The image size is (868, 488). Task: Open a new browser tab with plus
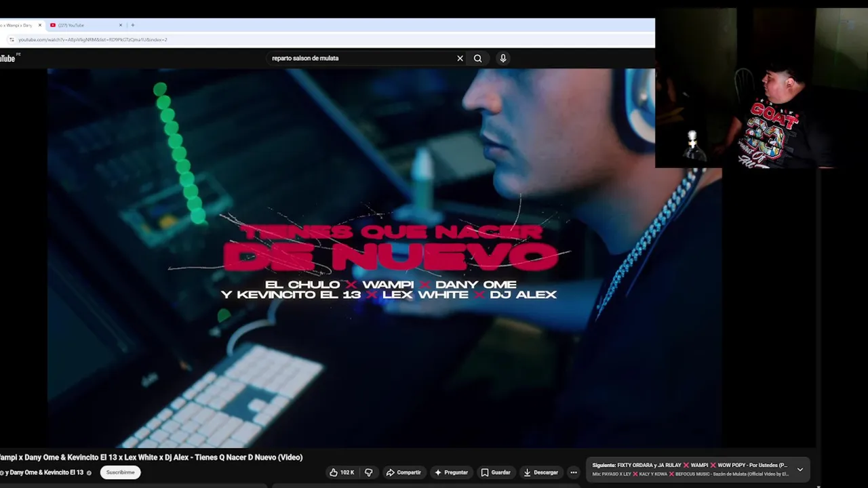pyautogui.click(x=132, y=25)
